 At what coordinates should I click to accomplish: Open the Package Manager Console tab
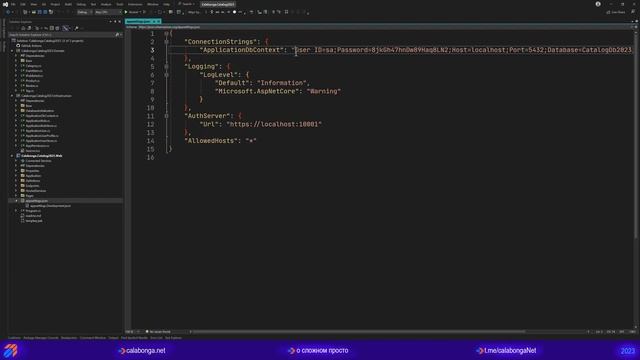41,338
